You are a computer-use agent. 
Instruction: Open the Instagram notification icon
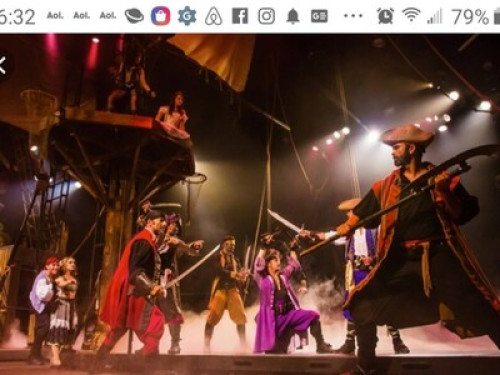click(267, 16)
